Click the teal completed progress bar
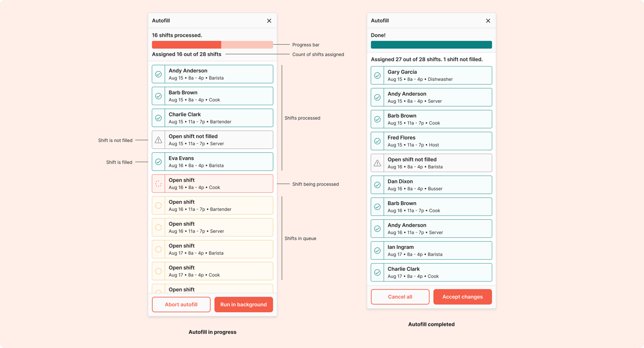The height and width of the screenshot is (348, 644). pos(431,45)
